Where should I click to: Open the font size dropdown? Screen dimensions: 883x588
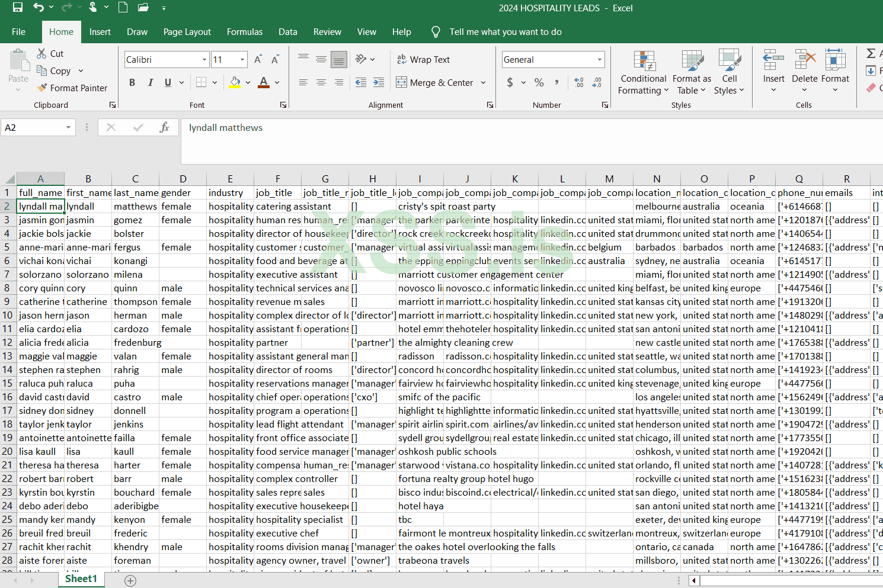click(243, 59)
